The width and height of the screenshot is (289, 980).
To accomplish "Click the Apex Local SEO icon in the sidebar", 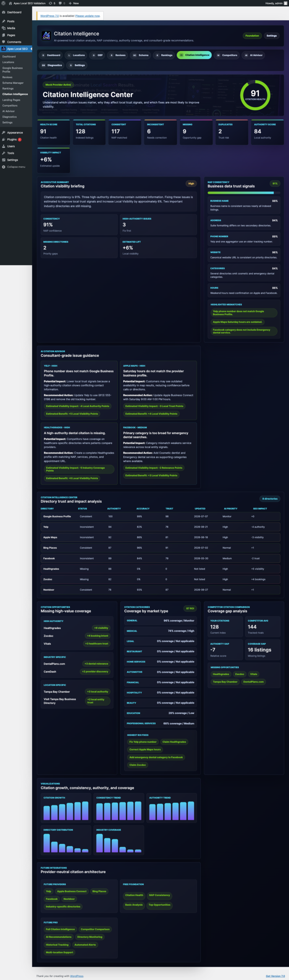I will [3, 49].
